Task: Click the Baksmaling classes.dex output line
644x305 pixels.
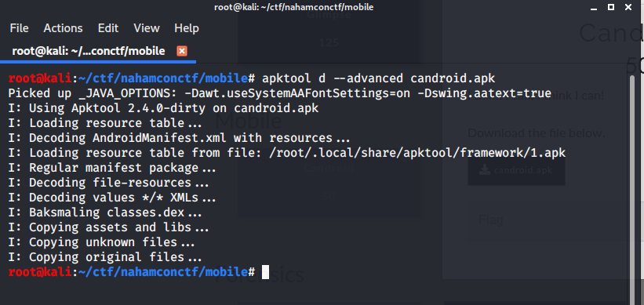Action: (105, 212)
